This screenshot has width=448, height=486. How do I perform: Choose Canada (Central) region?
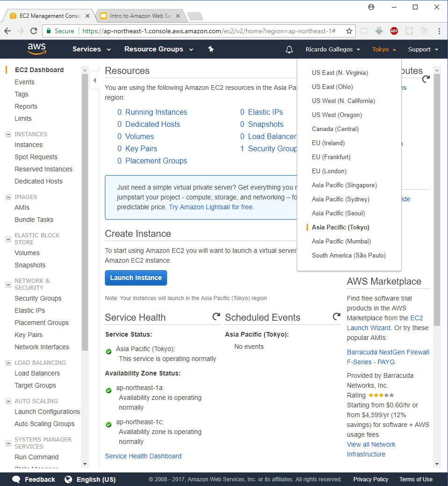[x=335, y=129]
